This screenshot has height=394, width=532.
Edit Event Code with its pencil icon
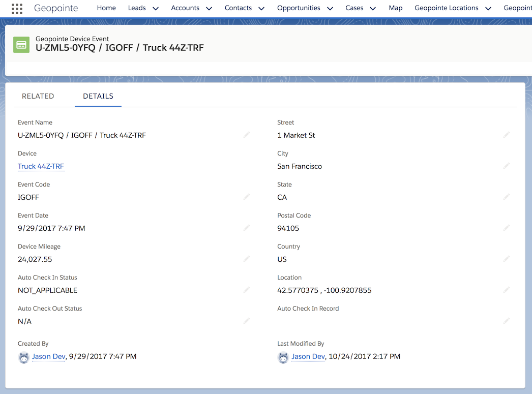click(x=247, y=197)
